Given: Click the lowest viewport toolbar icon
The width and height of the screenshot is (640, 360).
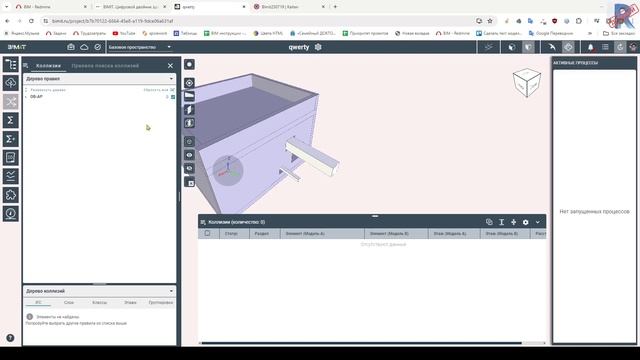Looking at the screenshot, I should (x=190, y=183).
